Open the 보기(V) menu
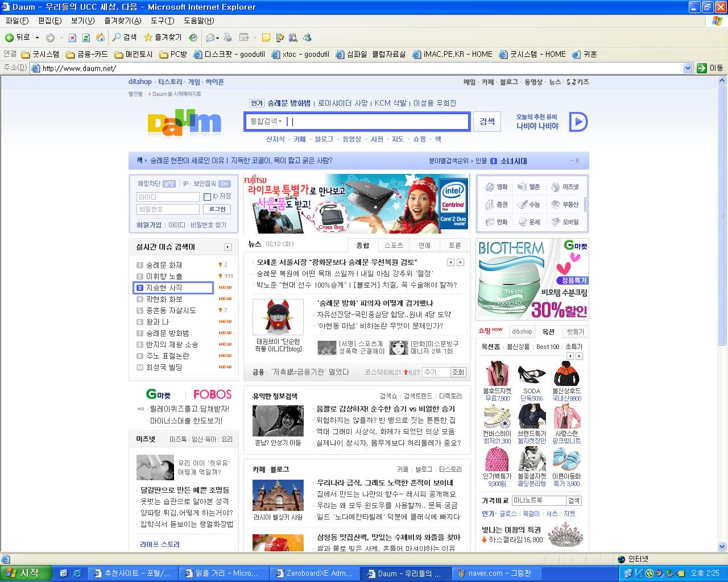 (83, 21)
